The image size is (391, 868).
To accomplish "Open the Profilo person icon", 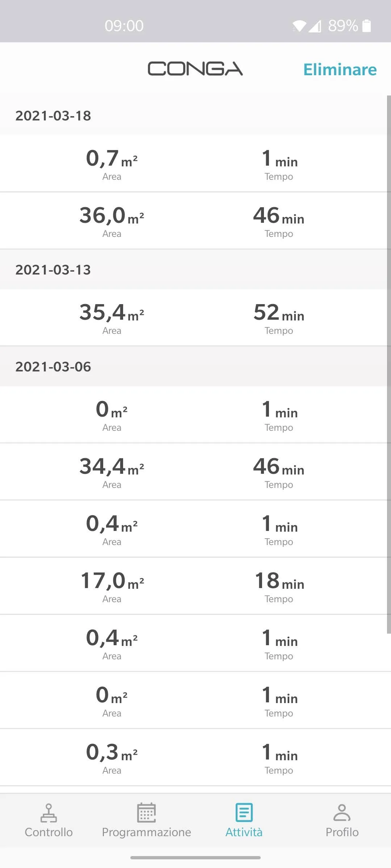I will point(342,812).
